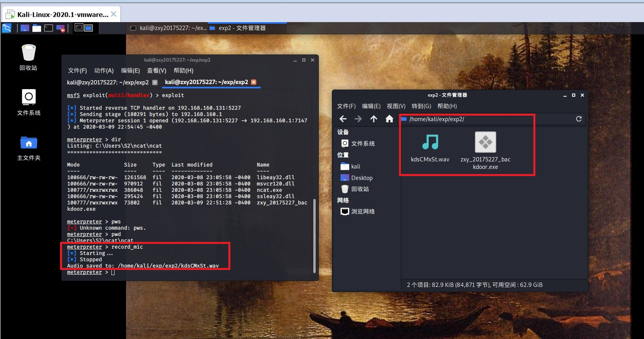Click the file manager status bar text
Viewport: 644px width, 339px height.
pos(475,285)
